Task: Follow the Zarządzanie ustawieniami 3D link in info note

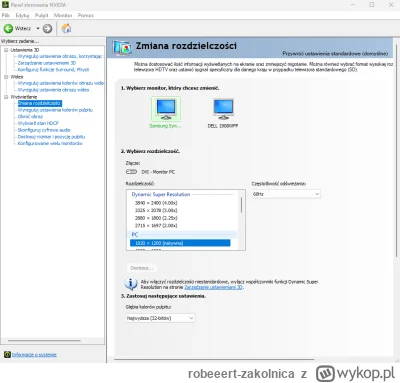Action: (213, 287)
